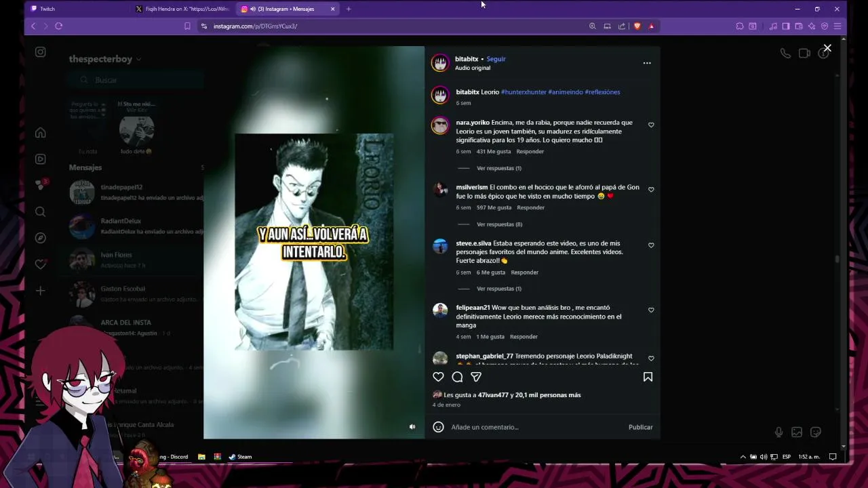Open emoji picker in comment box
Viewport: 868px width, 488px height.
tap(438, 427)
